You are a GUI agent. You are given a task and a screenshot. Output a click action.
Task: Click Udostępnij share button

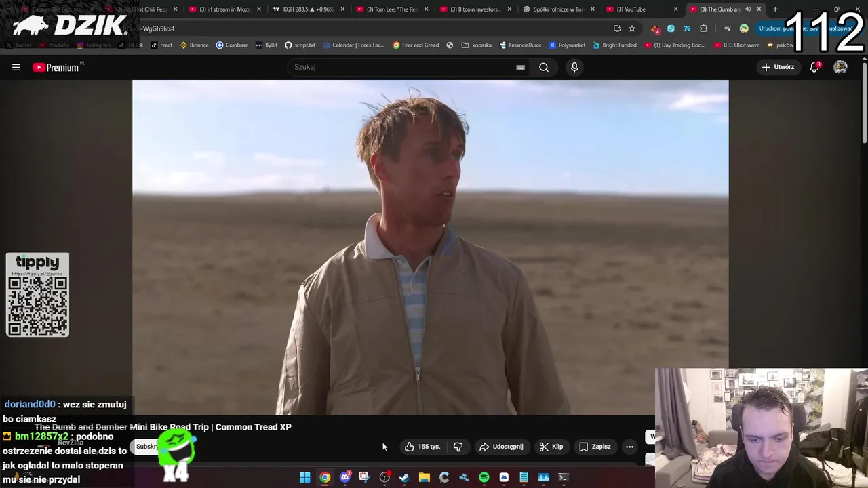click(x=501, y=447)
